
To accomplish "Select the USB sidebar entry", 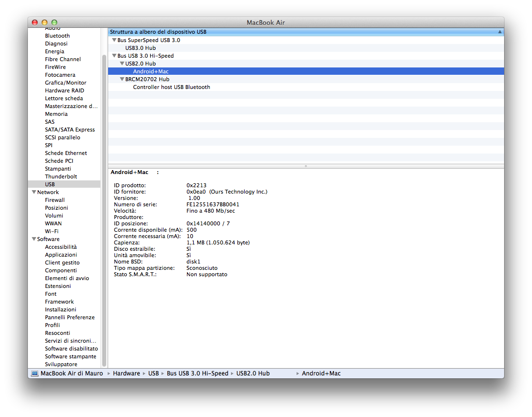I will click(x=64, y=184).
